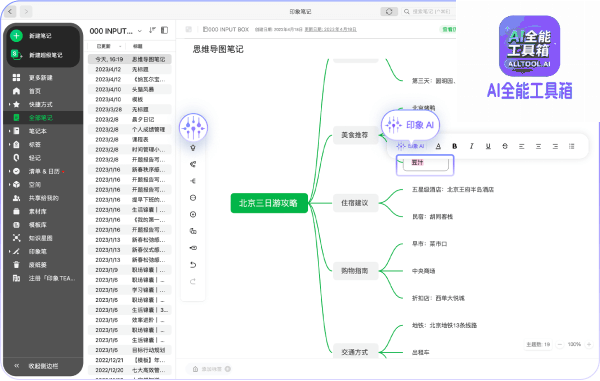
Task: Open note 晨夕日记 in list
Action: click(130, 119)
